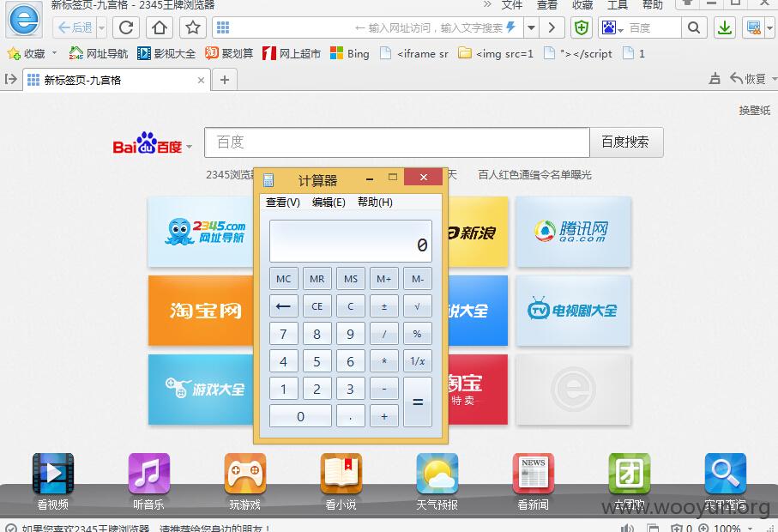
Task: Click the sidebar toggle icon left of tabs
Action: click(10, 79)
